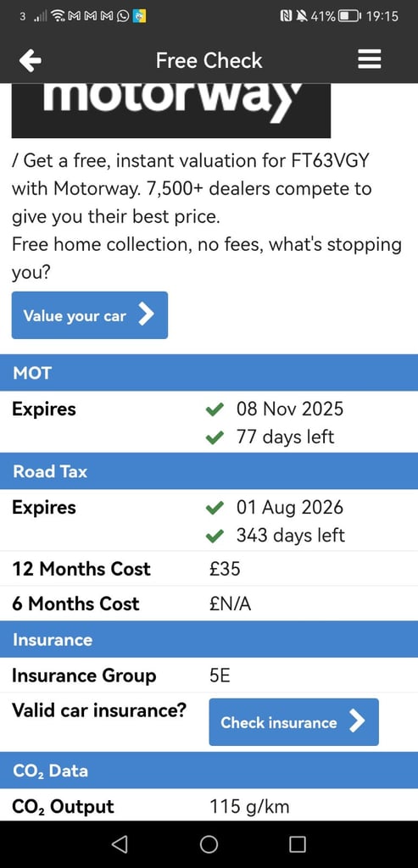Select the MOT section header
Viewport: 418px width, 868px height.
point(209,373)
